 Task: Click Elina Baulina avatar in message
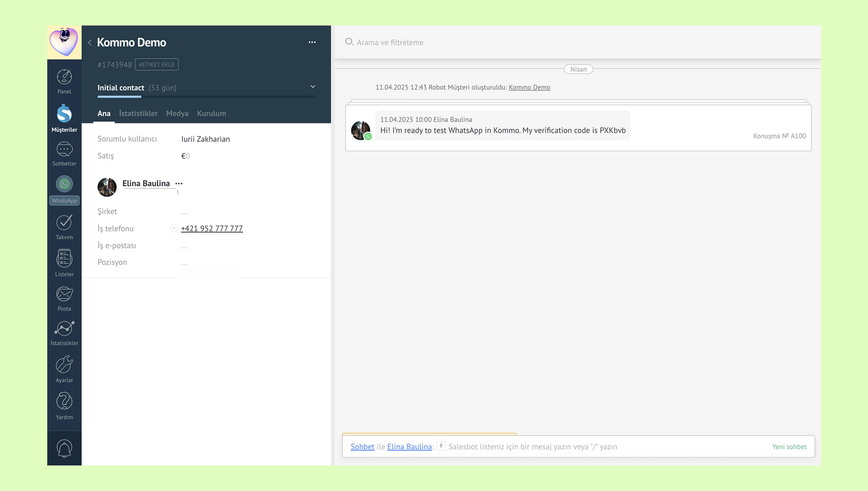tap(361, 130)
